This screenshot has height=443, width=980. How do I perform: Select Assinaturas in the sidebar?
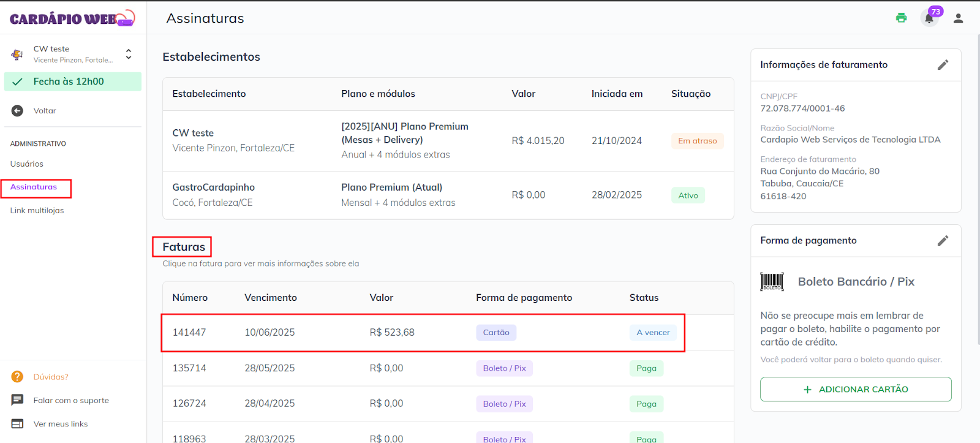(x=34, y=187)
